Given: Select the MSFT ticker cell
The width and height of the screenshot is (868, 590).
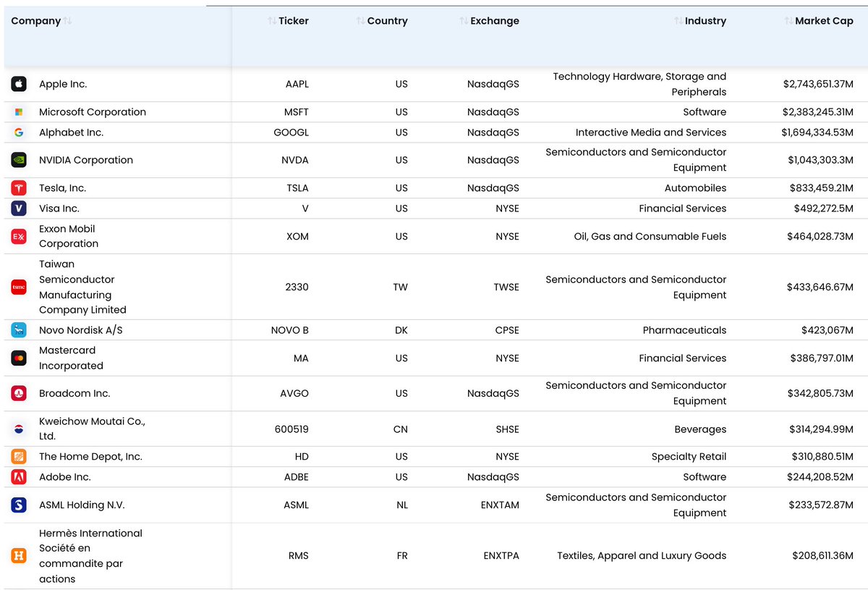Looking at the screenshot, I should (297, 112).
